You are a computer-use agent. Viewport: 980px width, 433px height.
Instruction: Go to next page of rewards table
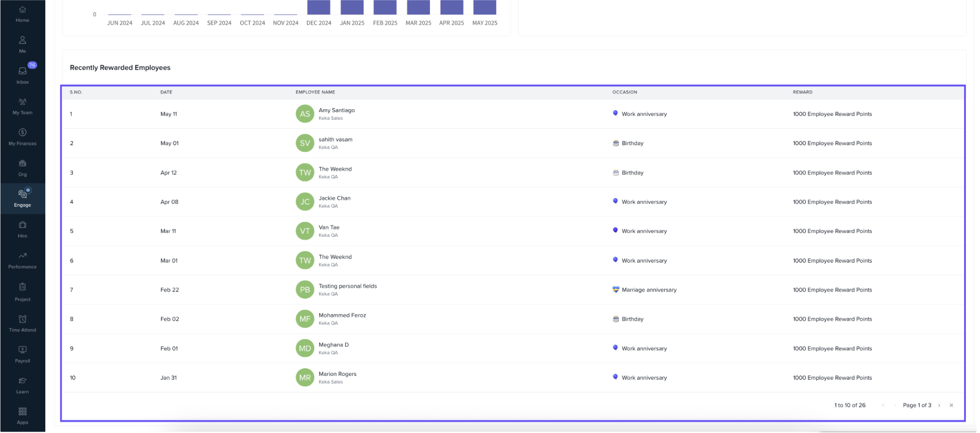click(x=939, y=405)
